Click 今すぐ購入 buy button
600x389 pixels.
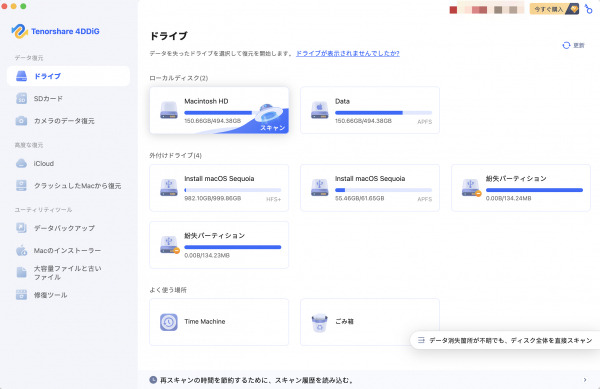[x=554, y=9]
